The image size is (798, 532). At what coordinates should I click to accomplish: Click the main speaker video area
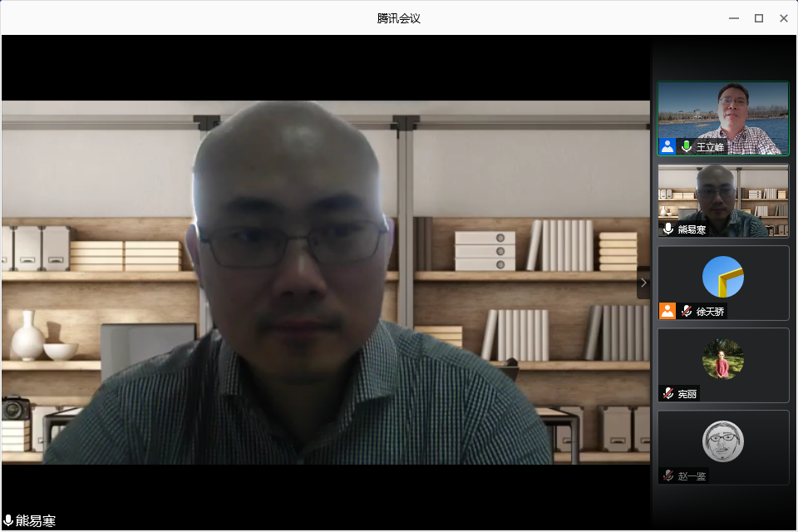coord(326,283)
